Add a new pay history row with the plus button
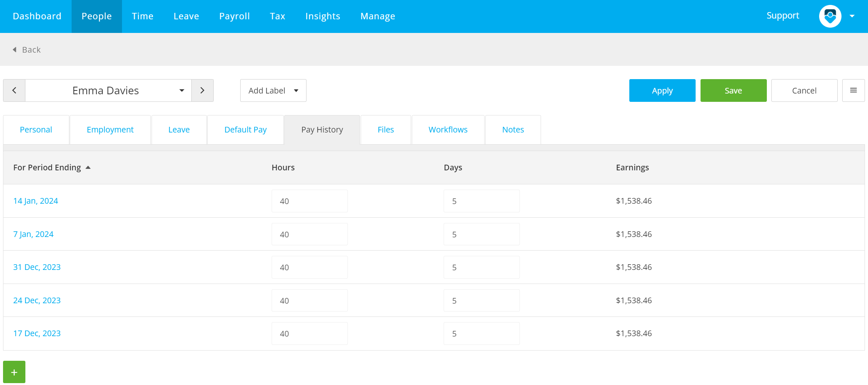868x385 pixels. 14,372
